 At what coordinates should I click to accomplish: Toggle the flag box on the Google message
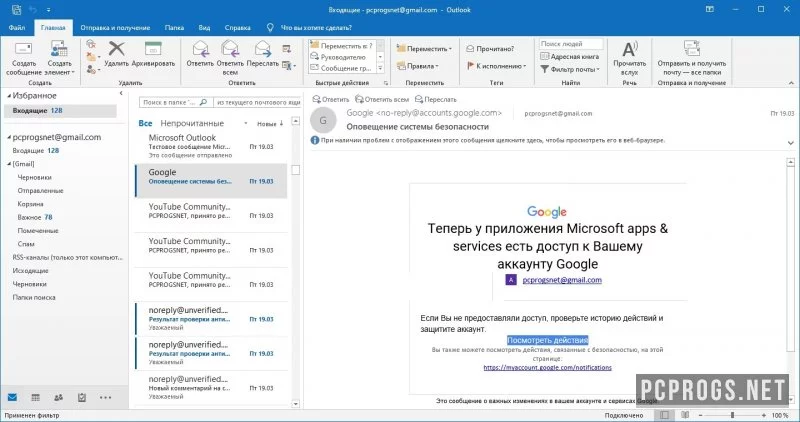pyautogui.click(x=295, y=170)
